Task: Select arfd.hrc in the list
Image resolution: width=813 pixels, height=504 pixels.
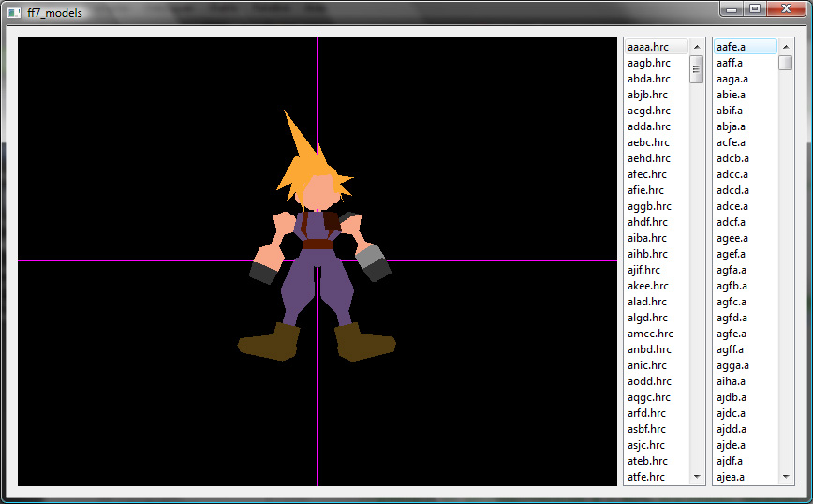Action: pos(657,413)
